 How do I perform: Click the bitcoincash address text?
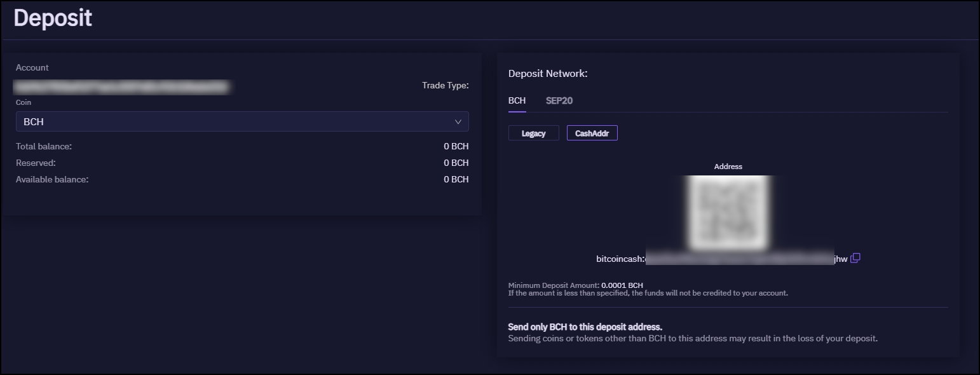721,259
